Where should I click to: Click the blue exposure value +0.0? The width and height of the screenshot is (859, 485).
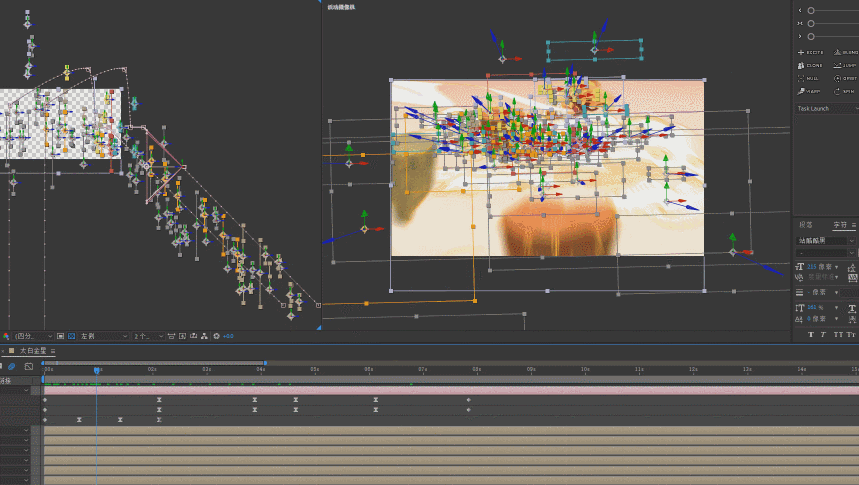click(228, 336)
